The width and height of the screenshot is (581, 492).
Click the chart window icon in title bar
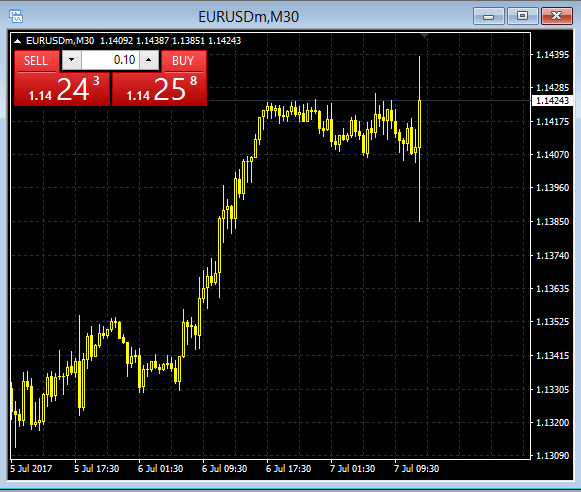point(16,17)
